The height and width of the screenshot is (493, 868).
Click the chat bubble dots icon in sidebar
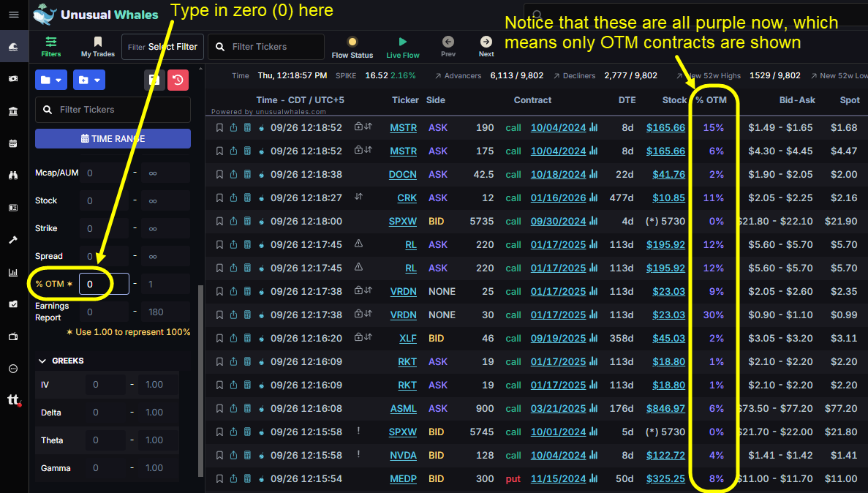(x=13, y=369)
